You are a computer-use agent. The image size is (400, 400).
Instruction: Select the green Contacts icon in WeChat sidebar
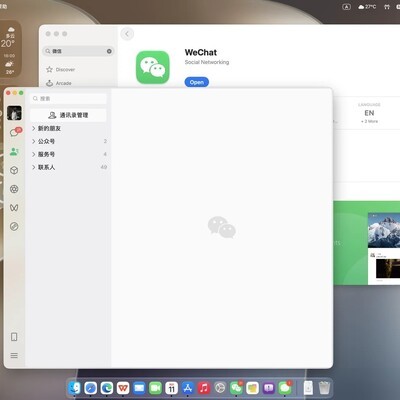tap(14, 152)
